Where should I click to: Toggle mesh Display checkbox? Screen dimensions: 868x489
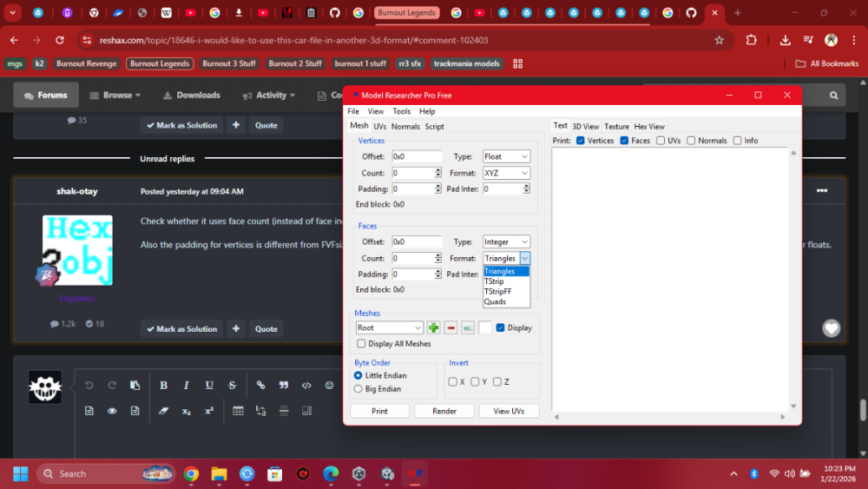click(x=501, y=327)
